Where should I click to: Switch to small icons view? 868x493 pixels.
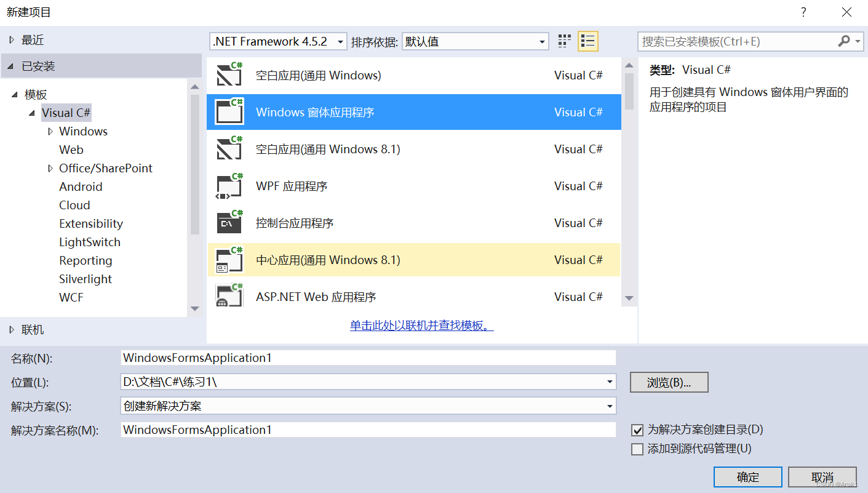tap(564, 41)
